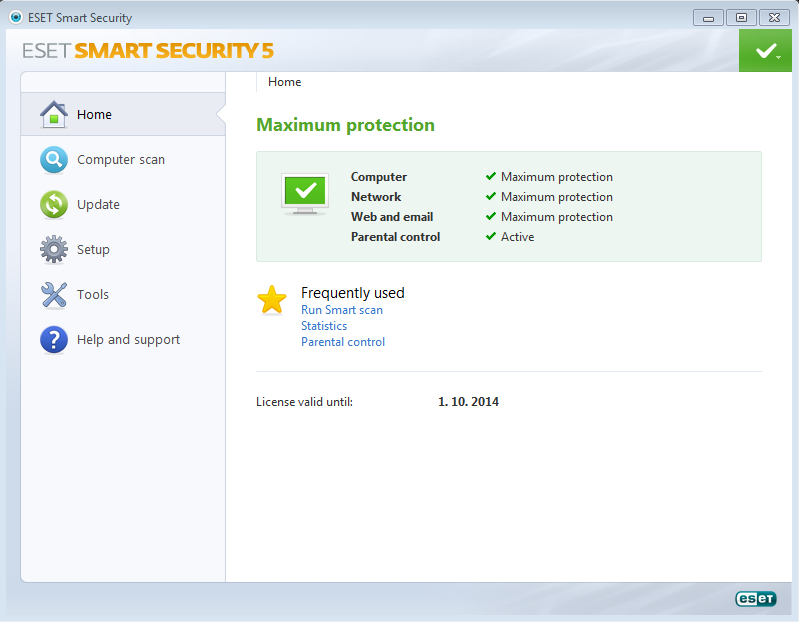
Task: Click the Web and email status label
Action: pyautogui.click(x=392, y=217)
